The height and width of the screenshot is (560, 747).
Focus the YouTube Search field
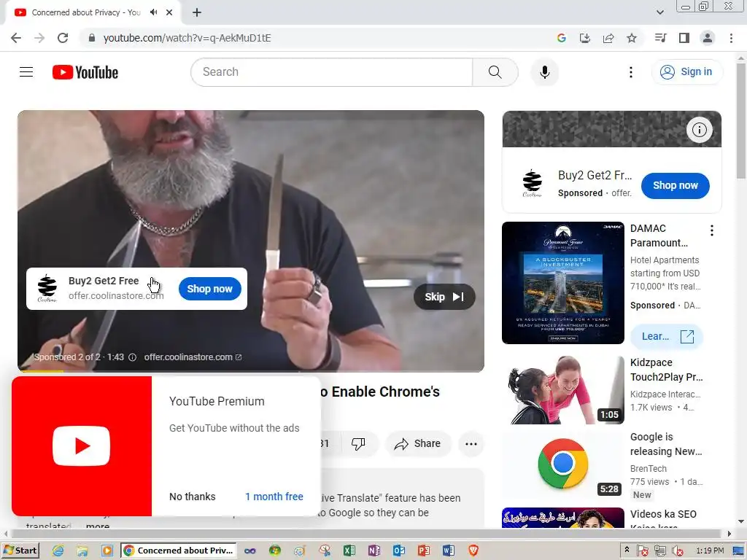(332, 72)
